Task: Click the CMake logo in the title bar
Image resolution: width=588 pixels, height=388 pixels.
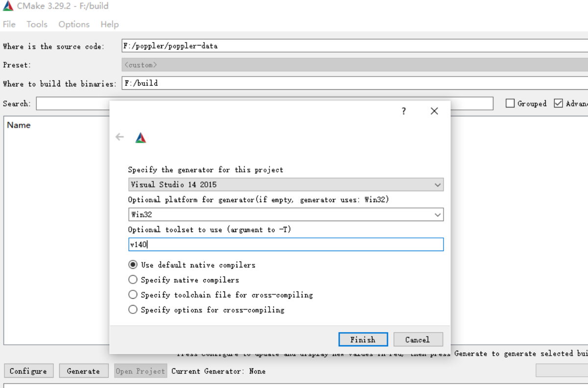Action: (x=8, y=6)
